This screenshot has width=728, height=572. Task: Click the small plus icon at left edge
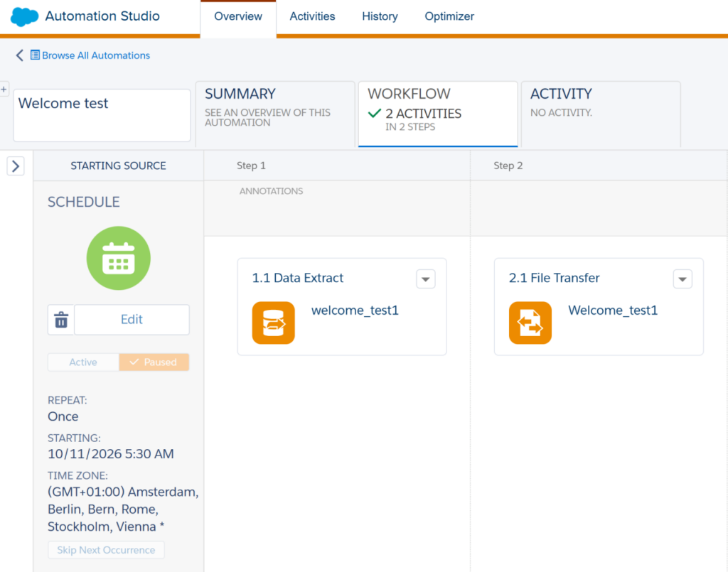(4, 89)
